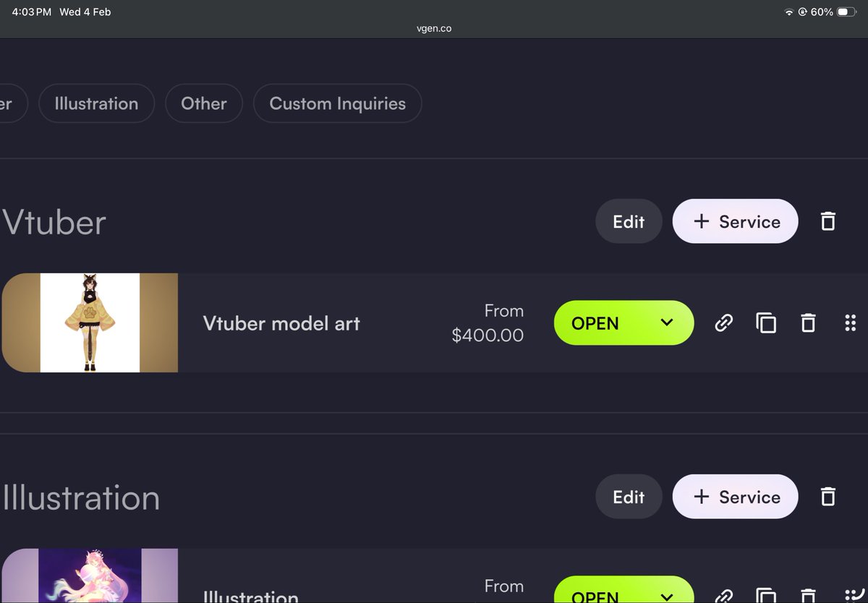Tap the 4:03 PM clock in status bar
Image resolution: width=868 pixels, height=603 pixels.
pos(31,12)
